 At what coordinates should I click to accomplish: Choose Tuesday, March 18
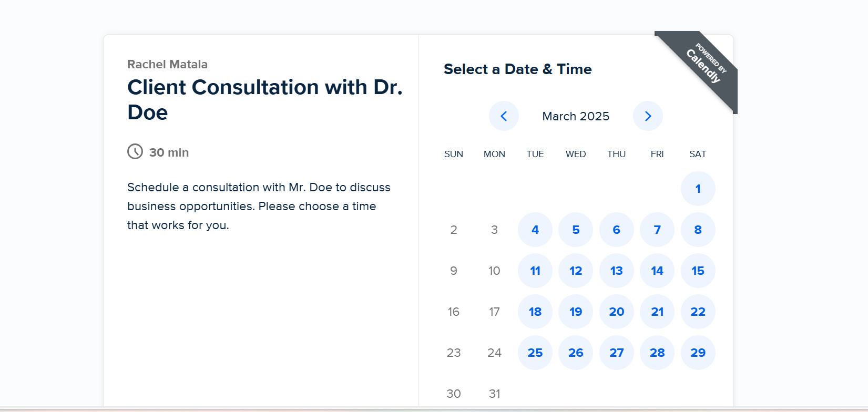(x=535, y=312)
